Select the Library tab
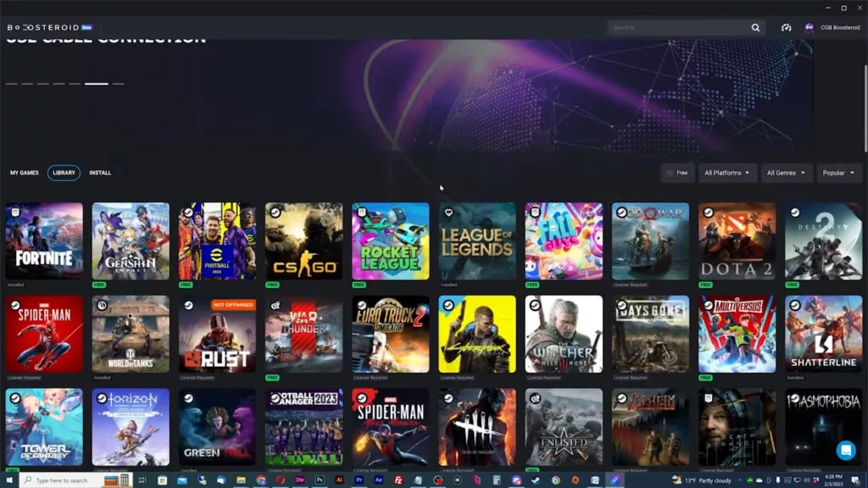Viewport: 868px width, 488px height. click(64, 173)
